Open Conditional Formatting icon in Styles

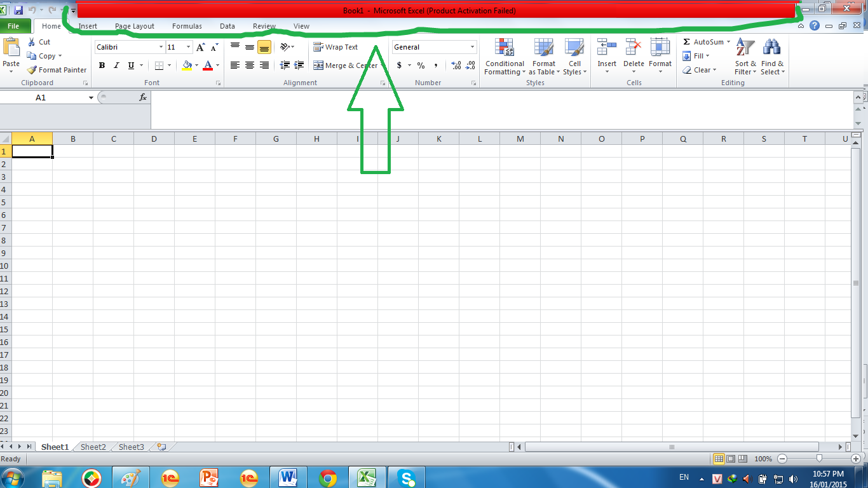tap(505, 48)
